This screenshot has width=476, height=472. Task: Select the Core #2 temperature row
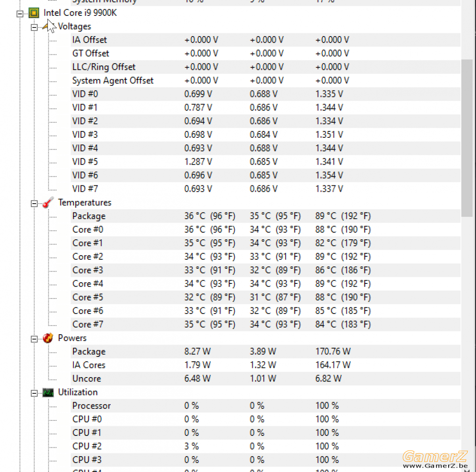(265, 256)
